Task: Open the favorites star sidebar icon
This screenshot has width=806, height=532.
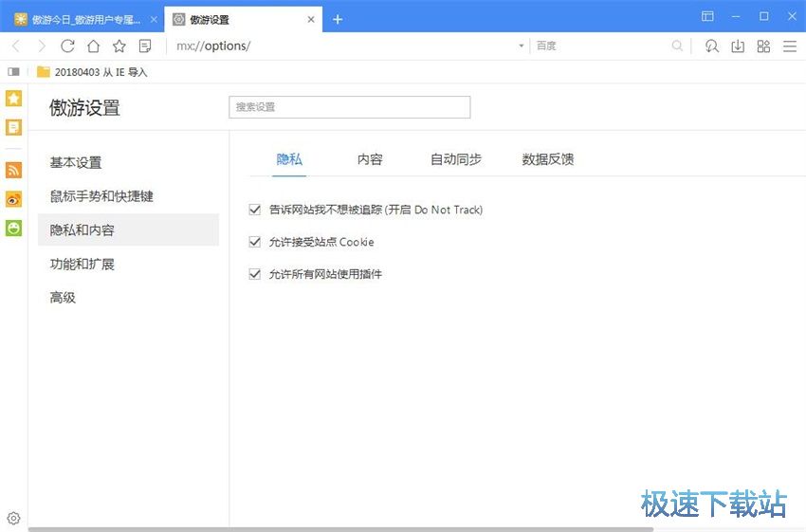Action: [x=14, y=99]
